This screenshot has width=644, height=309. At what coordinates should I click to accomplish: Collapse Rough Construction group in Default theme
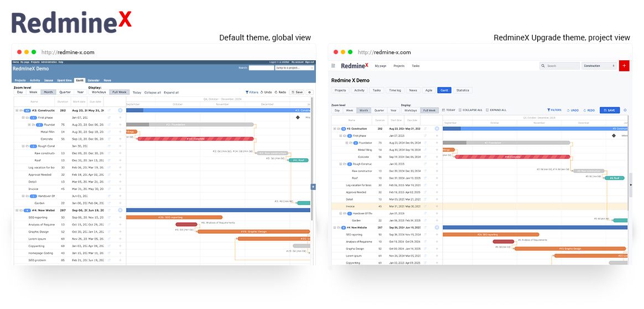tap(23, 146)
